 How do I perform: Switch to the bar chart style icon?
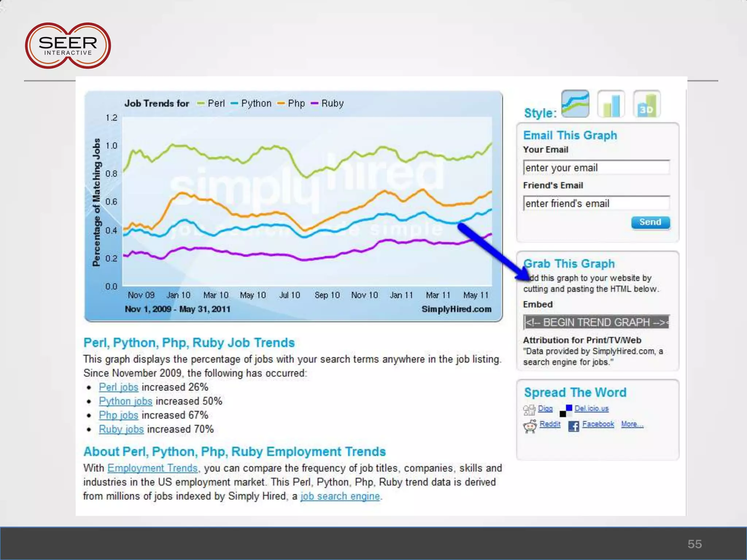click(611, 104)
